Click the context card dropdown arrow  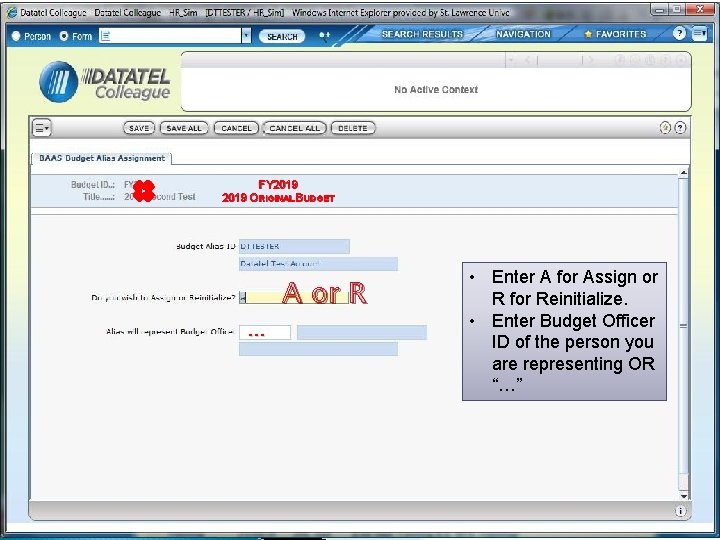512,60
